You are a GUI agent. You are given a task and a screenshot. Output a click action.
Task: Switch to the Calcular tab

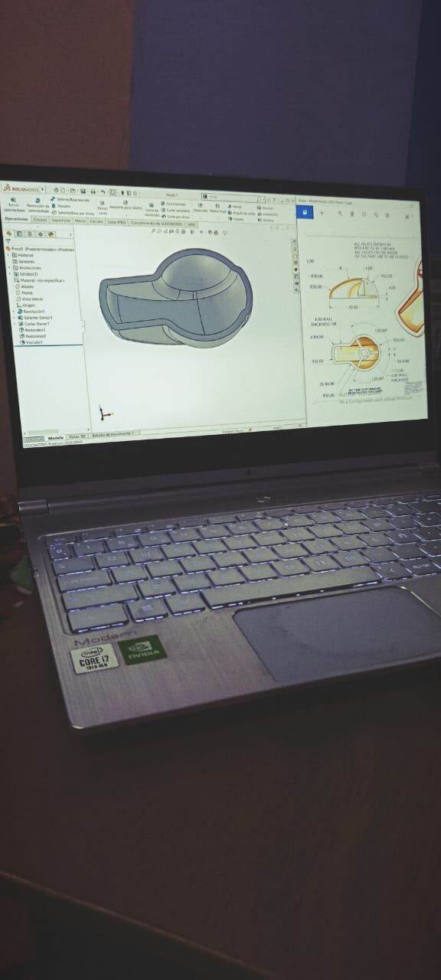[x=96, y=221]
